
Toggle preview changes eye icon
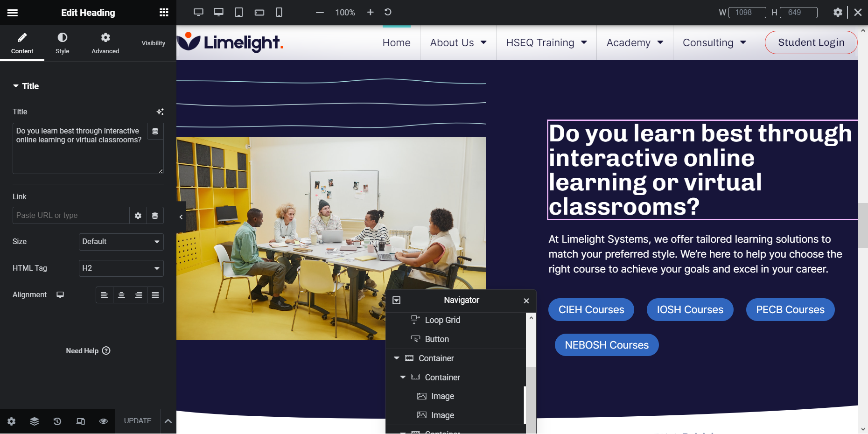click(104, 421)
